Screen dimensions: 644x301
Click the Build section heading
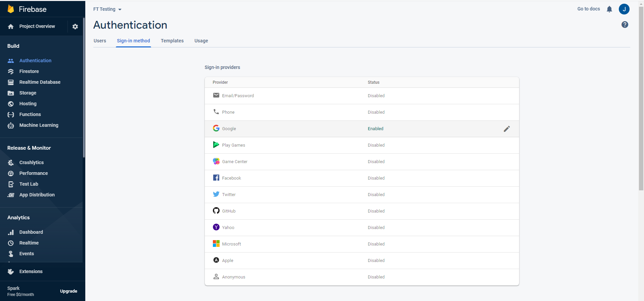[13, 46]
